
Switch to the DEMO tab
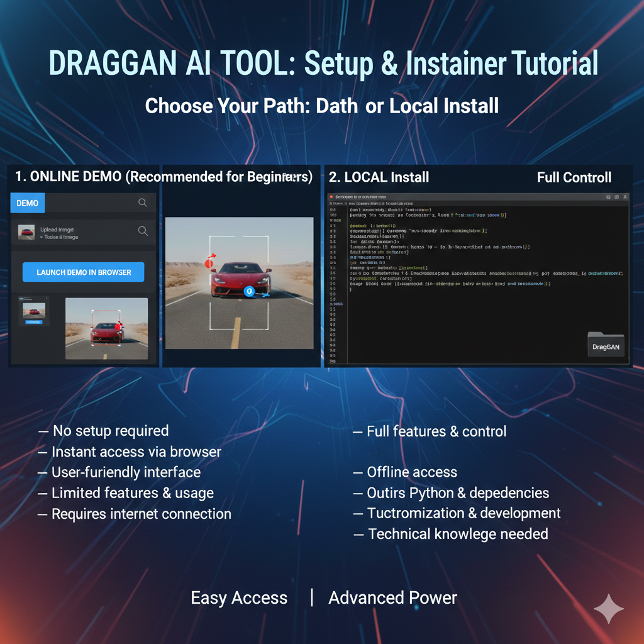[27, 203]
